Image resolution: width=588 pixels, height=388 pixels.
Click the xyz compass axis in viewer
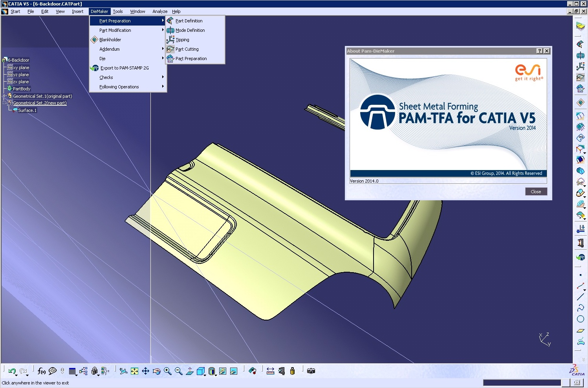pos(545,340)
